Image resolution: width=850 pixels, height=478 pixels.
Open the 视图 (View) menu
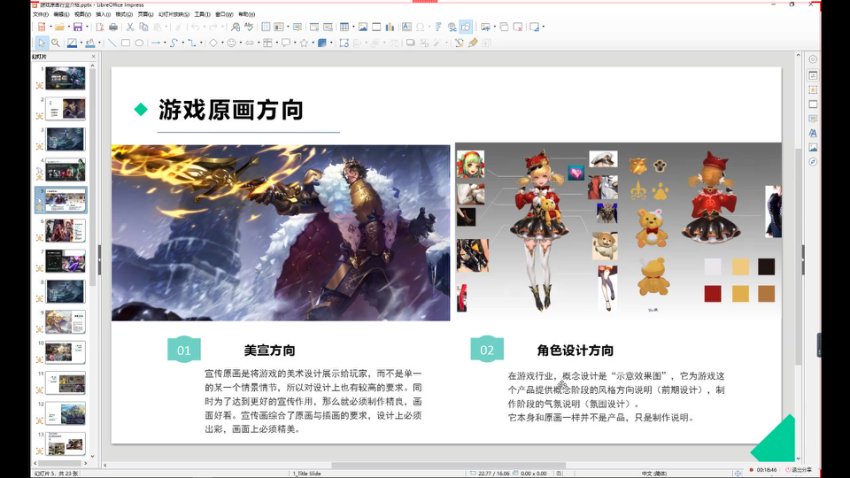point(82,14)
